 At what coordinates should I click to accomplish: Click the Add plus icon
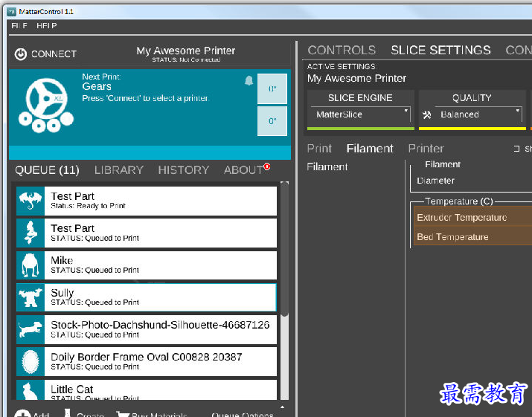click(22, 413)
